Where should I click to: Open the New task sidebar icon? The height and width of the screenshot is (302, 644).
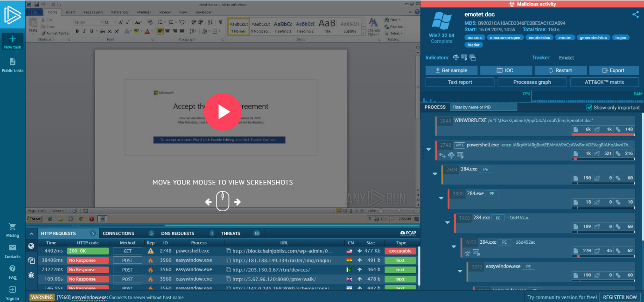pos(13,41)
